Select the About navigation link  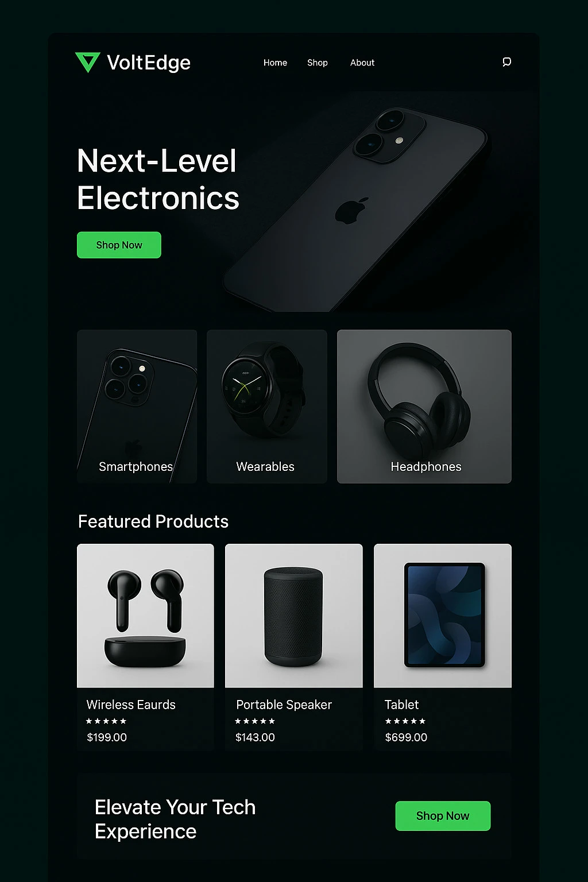(362, 63)
